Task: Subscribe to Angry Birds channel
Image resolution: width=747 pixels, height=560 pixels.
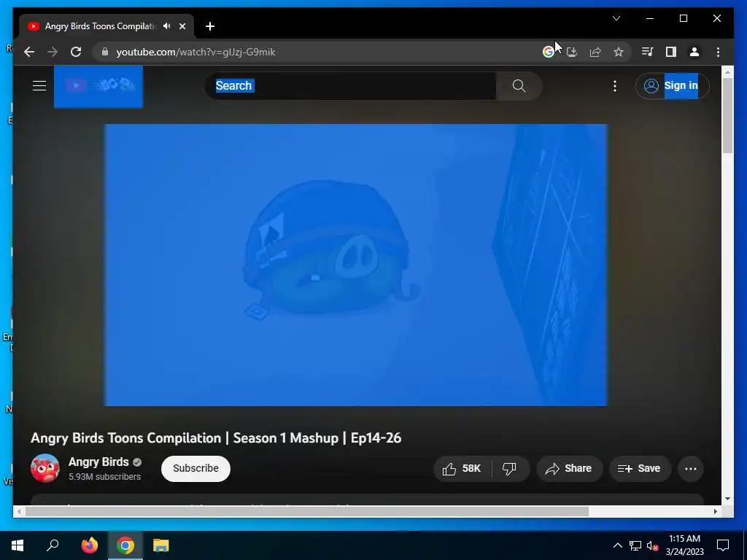Action: (196, 469)
